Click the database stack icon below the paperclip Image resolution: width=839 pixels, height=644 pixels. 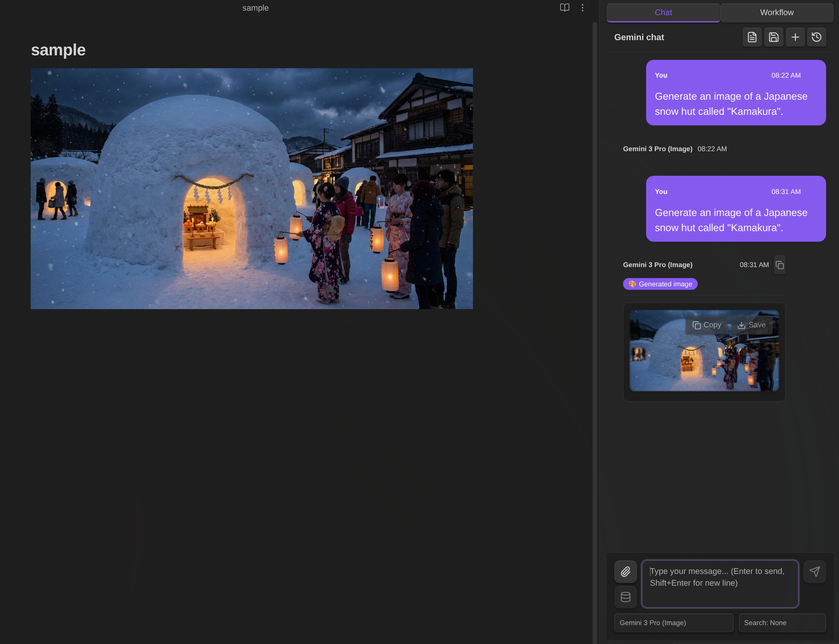[625, 597]
